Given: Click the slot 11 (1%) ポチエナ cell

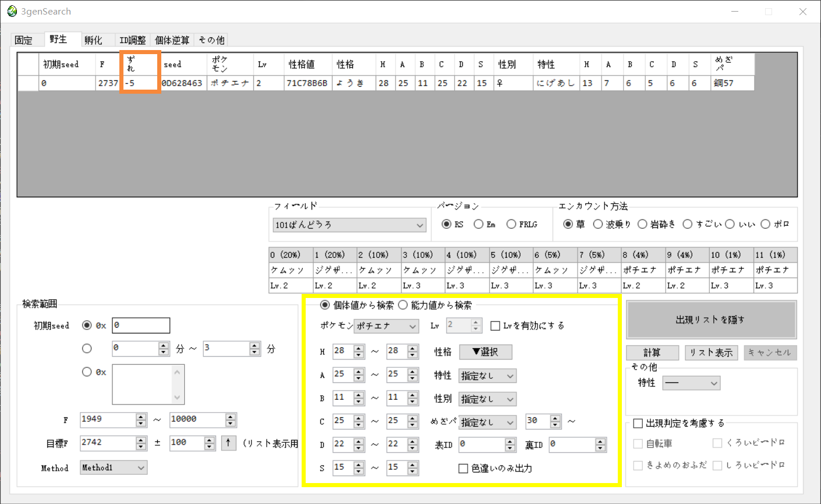Looking at the screenshot, I should pos(776,270).
